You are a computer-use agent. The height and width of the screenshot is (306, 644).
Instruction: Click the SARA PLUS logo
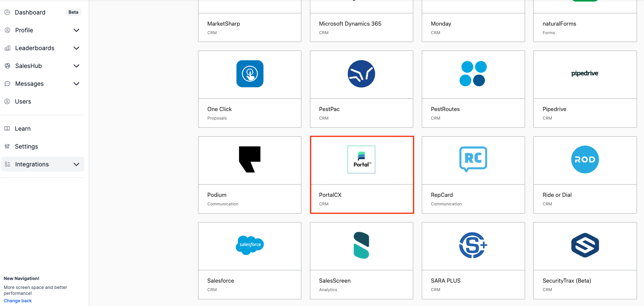(x=473, y=245)
